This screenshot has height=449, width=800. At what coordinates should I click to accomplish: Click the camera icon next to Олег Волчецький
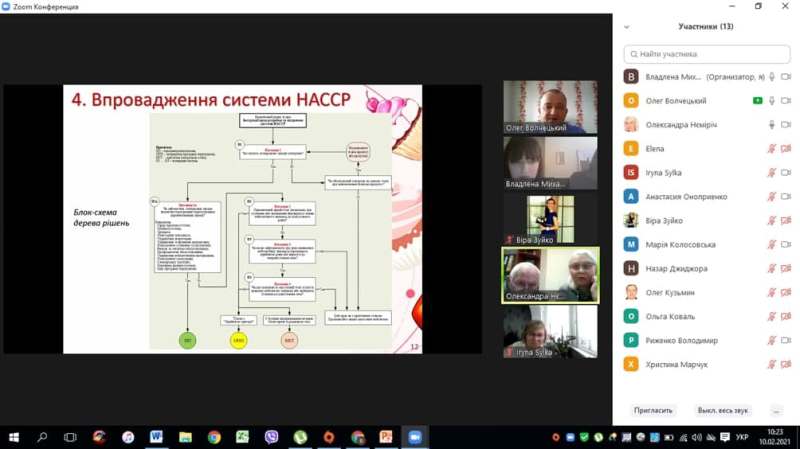coord(786,101)
